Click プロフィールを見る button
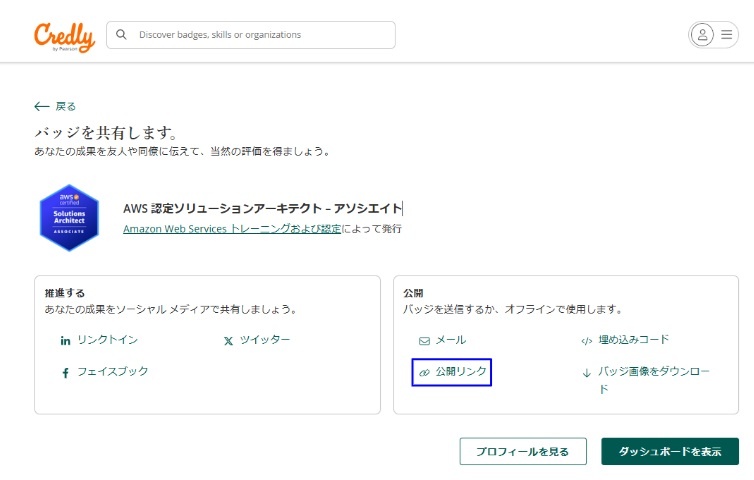Screen dimensions: 754x480 coord(523,451)
